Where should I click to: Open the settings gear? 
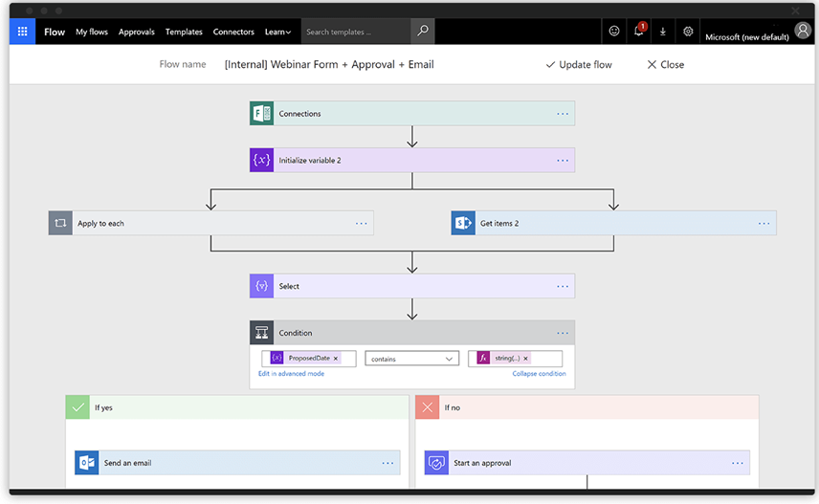tap(688, 32)
